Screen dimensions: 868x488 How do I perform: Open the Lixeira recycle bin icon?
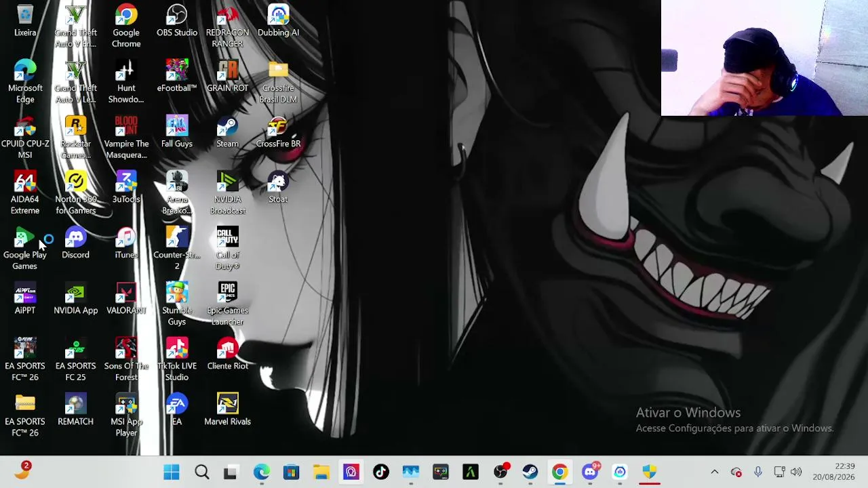pos(25,21)
